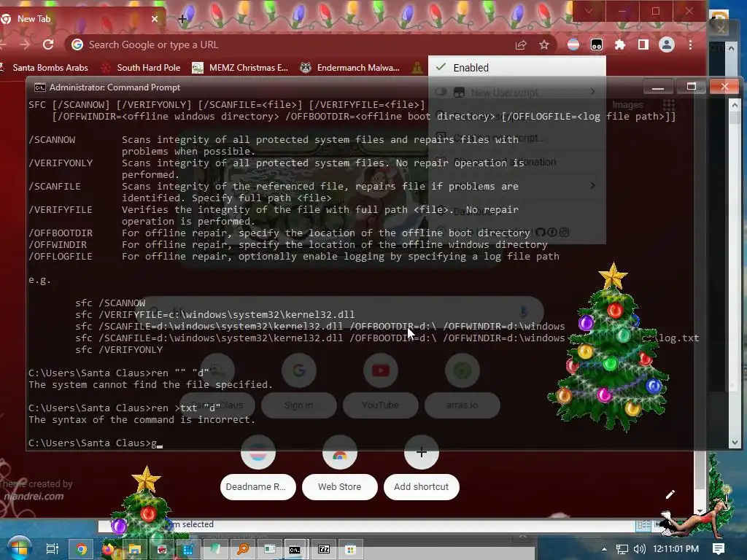Close the New Tab tab
This screenshot has height=560, width=747.
click(x=155, y=19)
